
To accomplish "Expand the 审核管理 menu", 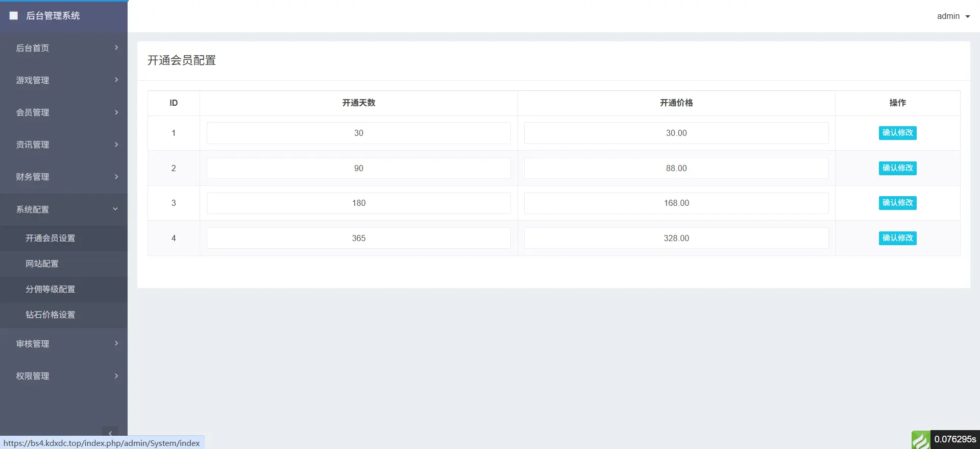I will point(64,344).
